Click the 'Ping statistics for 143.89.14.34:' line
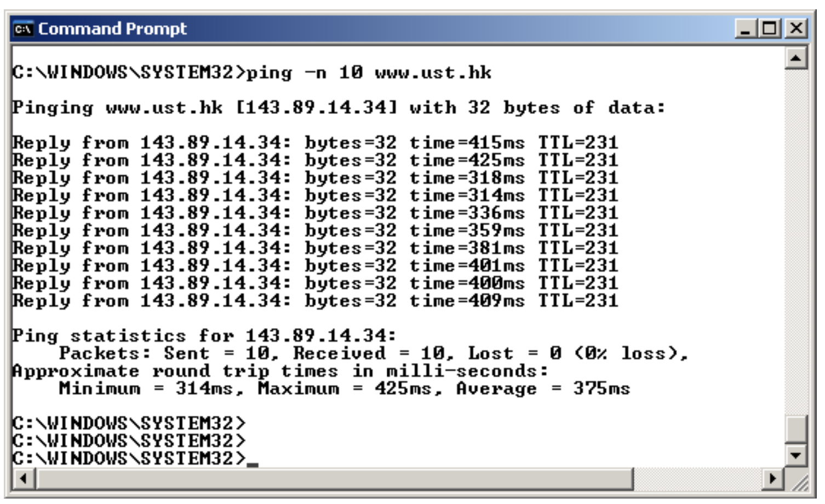Screen dimensions: 825x504 [204, 336]
